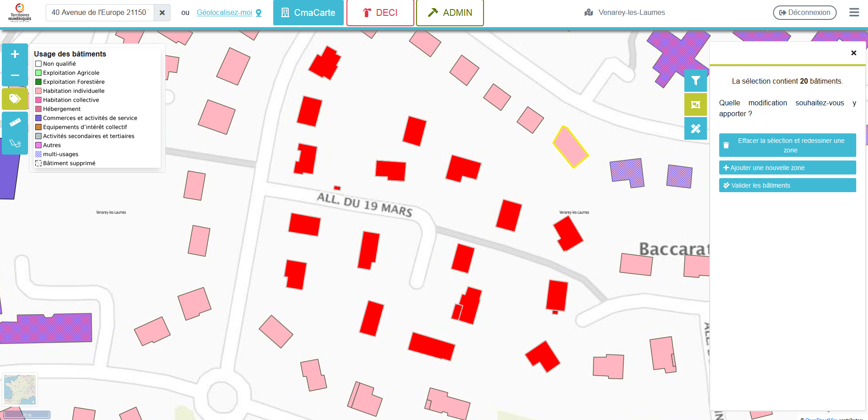Toggle the building usage legend tag icon
868x420 pixels.
click(x=15, y=99)
